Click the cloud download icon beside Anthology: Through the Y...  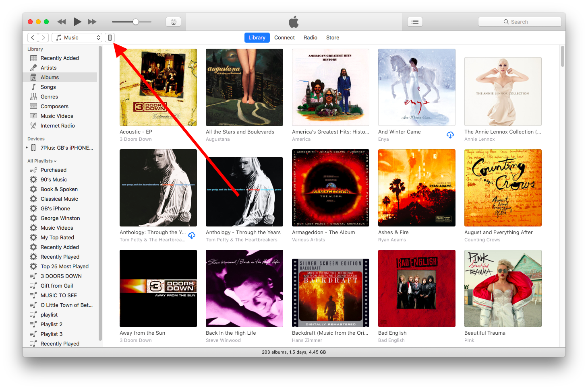(192, 235)
